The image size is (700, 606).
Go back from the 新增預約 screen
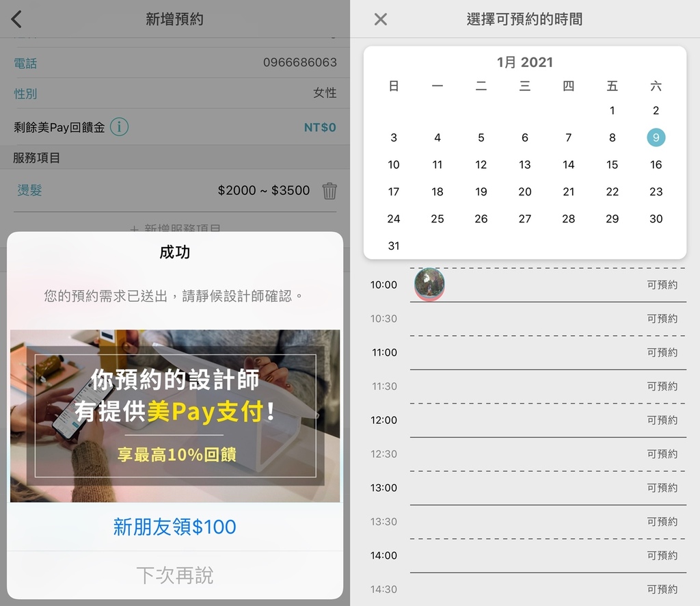tap(17, 19)
